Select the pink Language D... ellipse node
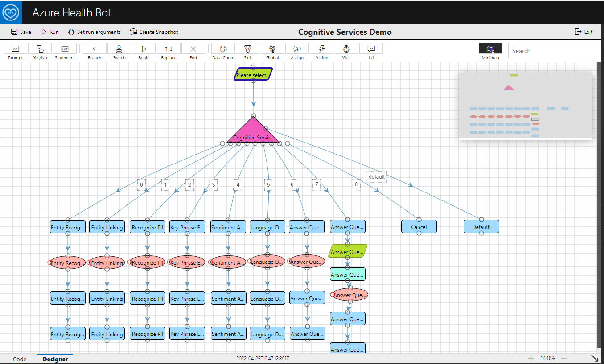 click(x=267, y=262)
